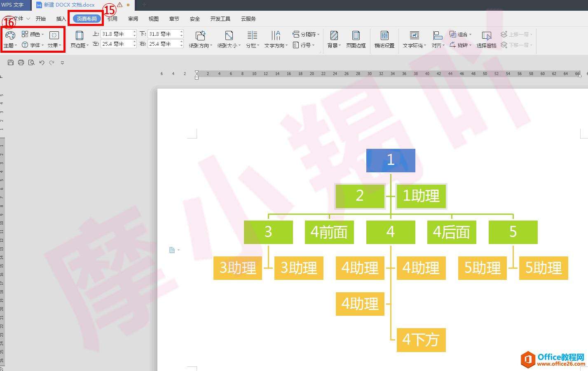The image size is (588, 371).
Task: Click the stationery settings (稿纸设置) button
Action: (384, 40)
